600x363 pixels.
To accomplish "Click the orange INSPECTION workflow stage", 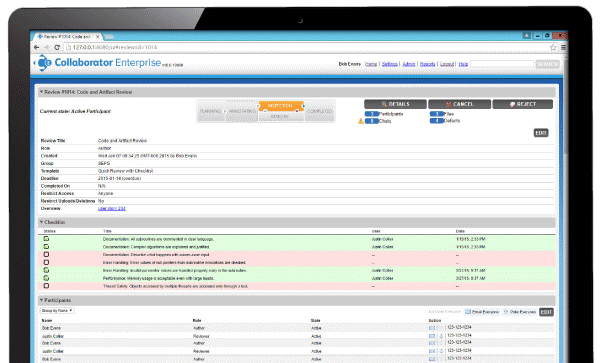I will pyautogui.click(x=281, y=106).
